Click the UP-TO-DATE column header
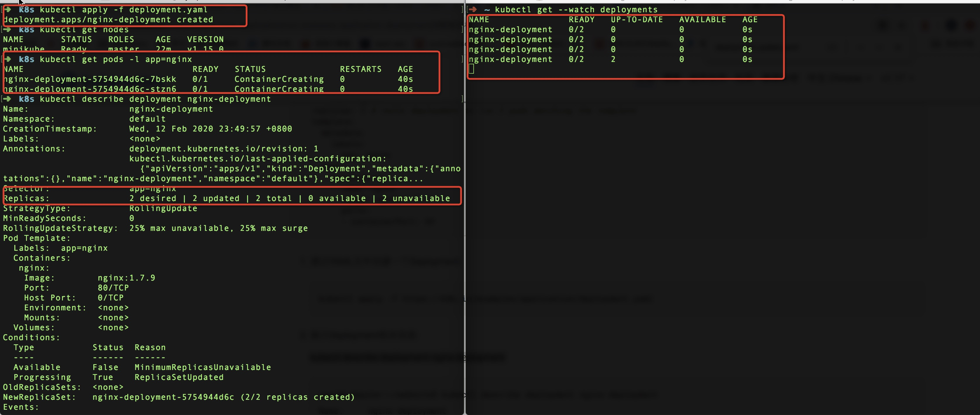 [637, 19]
